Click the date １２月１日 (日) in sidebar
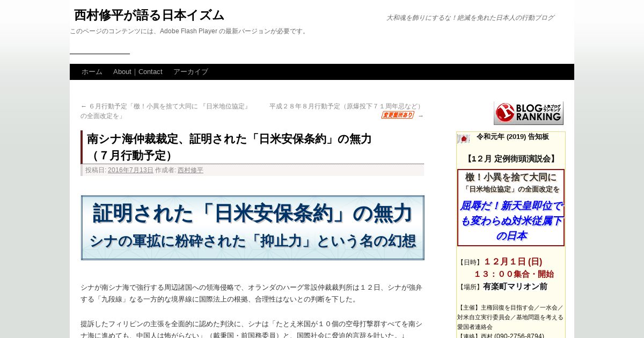 tap(513, 262)
